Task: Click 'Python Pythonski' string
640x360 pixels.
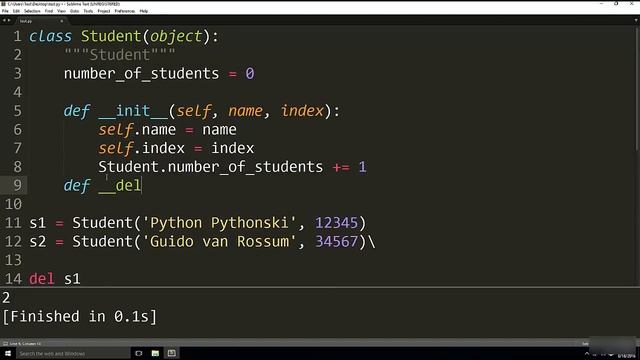Action: (220, 223)
